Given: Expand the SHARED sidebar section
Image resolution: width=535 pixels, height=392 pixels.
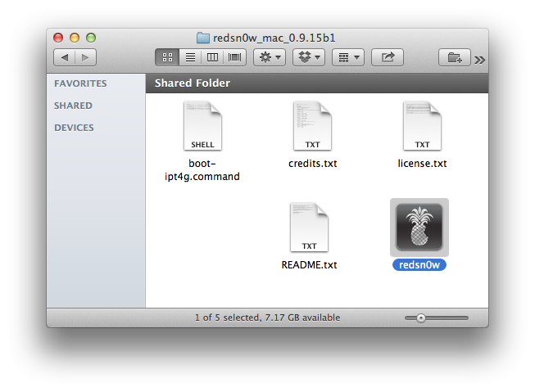Looking at the screenshot, I should click(x=73, y=106).
